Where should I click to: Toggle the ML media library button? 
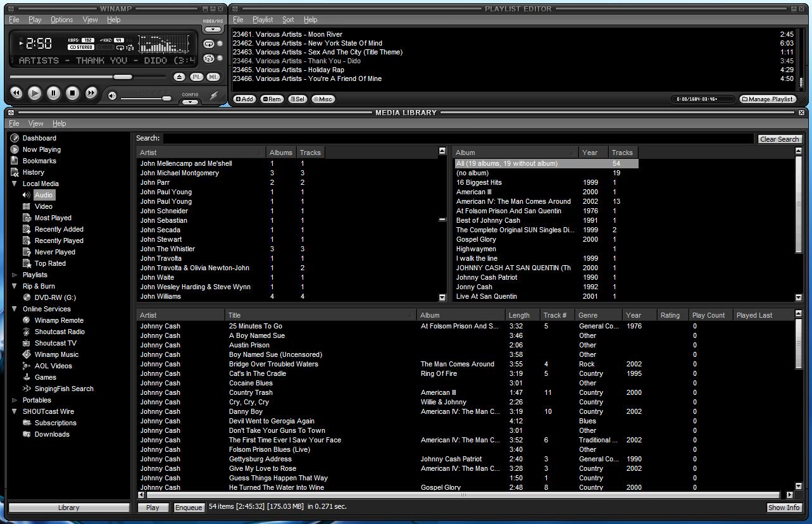click(x=213, y=77)
